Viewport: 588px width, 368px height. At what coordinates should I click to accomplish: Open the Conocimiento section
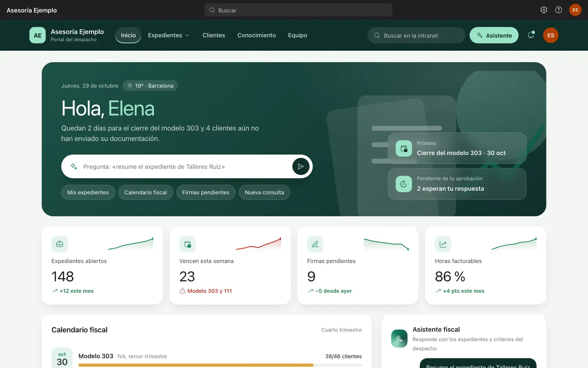[257, 35]
